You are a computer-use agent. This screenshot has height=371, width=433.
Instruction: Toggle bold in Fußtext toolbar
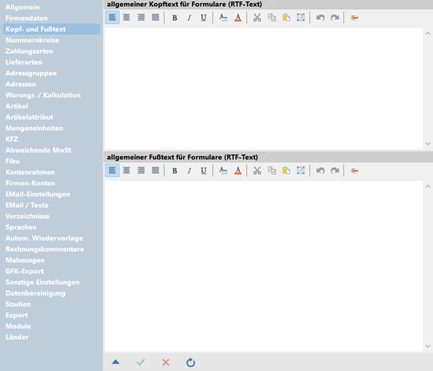[x=175, y=171]
